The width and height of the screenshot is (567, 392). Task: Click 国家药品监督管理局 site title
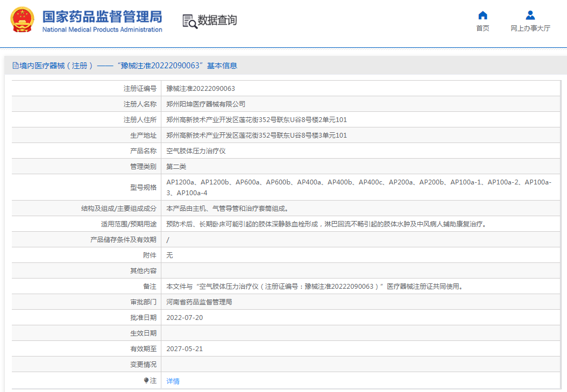102,17
